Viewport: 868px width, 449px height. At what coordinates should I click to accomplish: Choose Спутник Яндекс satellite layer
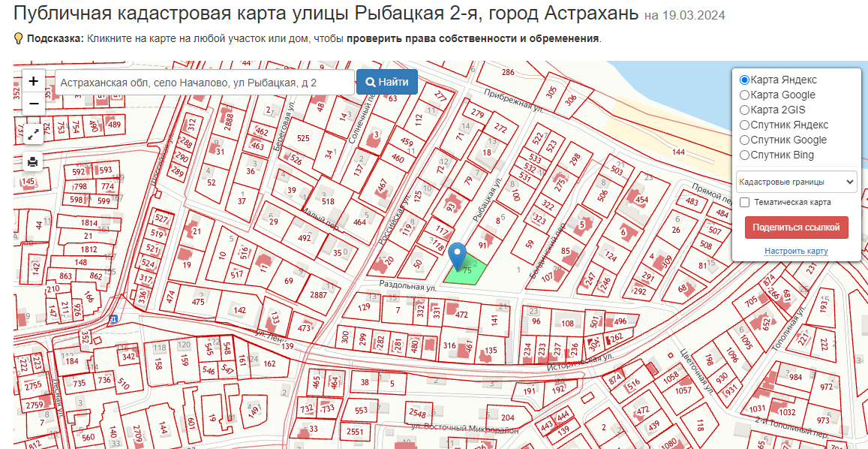point(744,125)
